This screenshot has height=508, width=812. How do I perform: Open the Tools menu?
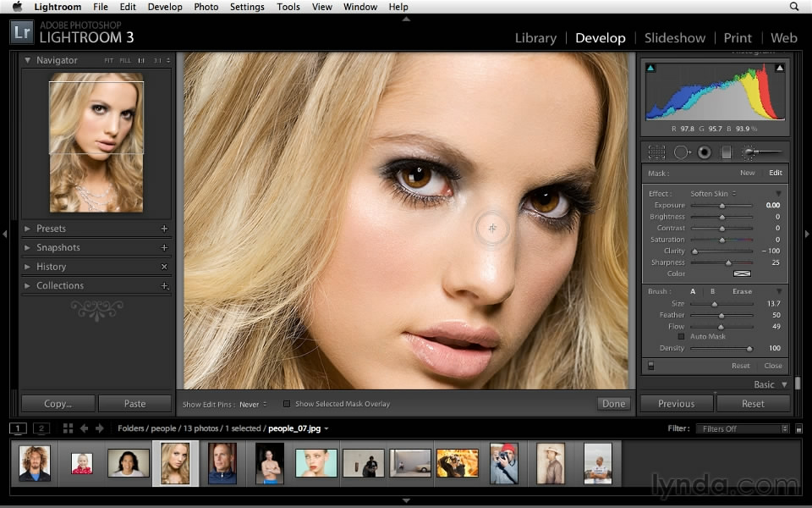click(288, 7)
